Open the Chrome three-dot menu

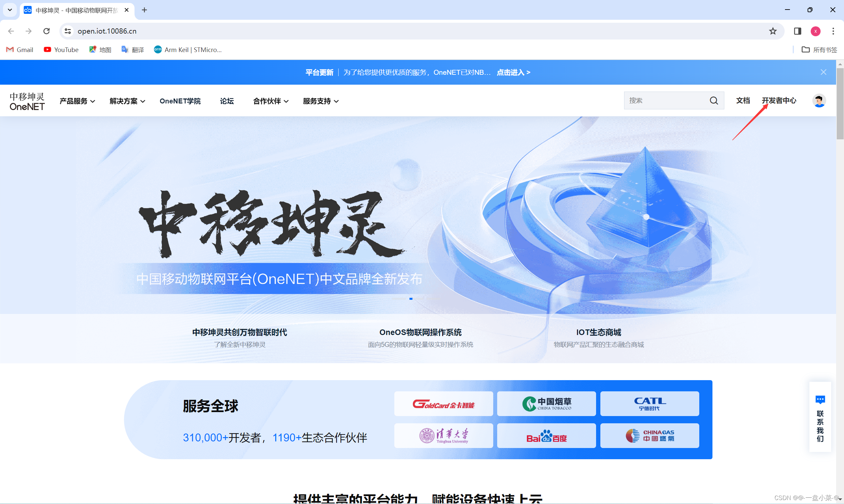tap(833, 31)
